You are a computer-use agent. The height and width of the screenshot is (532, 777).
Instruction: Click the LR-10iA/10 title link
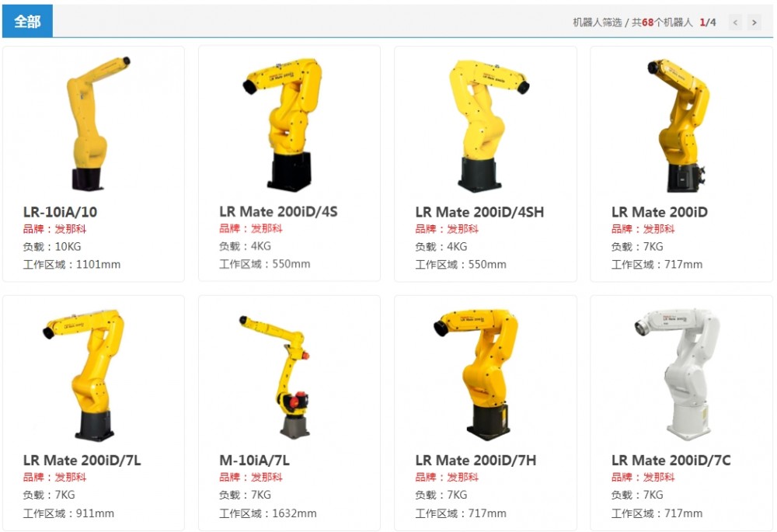[60, 212]
